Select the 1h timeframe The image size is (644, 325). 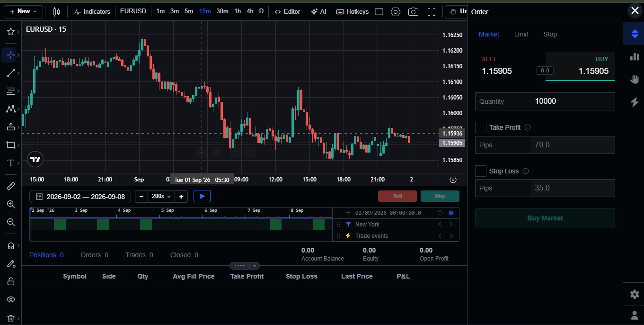point(238,11)
